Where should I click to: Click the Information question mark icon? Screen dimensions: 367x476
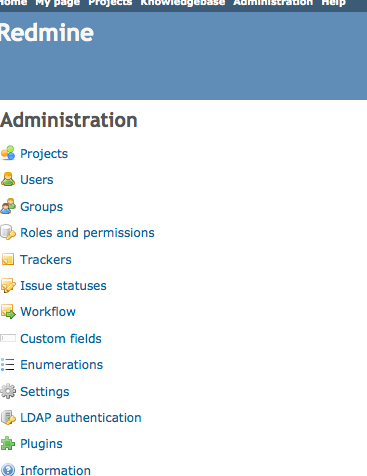pyautogui.click(x=8, y=469)
